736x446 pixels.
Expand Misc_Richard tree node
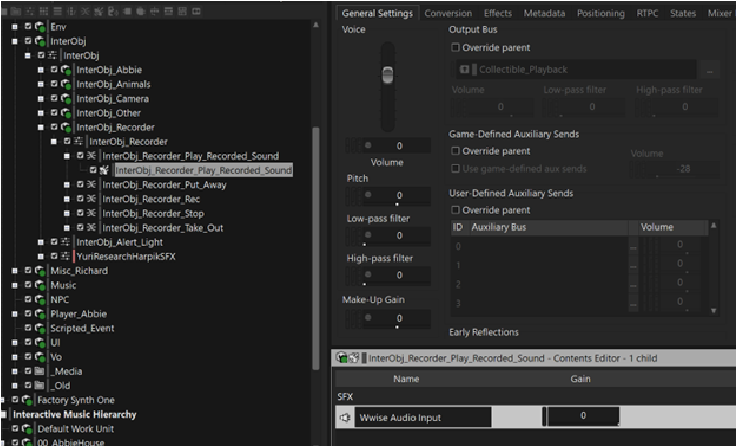tap(15, 270)
